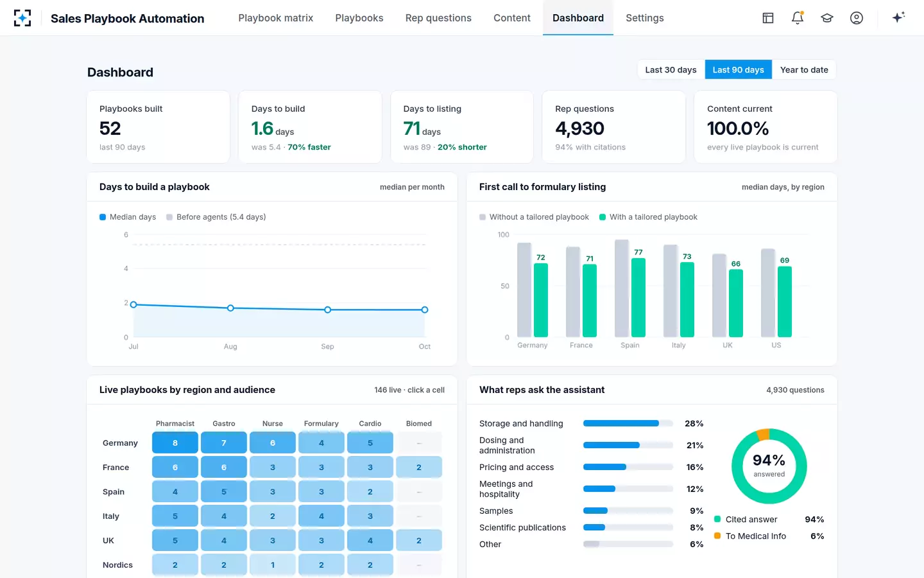Viewport: 924px width, 578px height.
Task: Click the Germany Pharmacist cell showing 8
Action: click(x=175, y=443)
